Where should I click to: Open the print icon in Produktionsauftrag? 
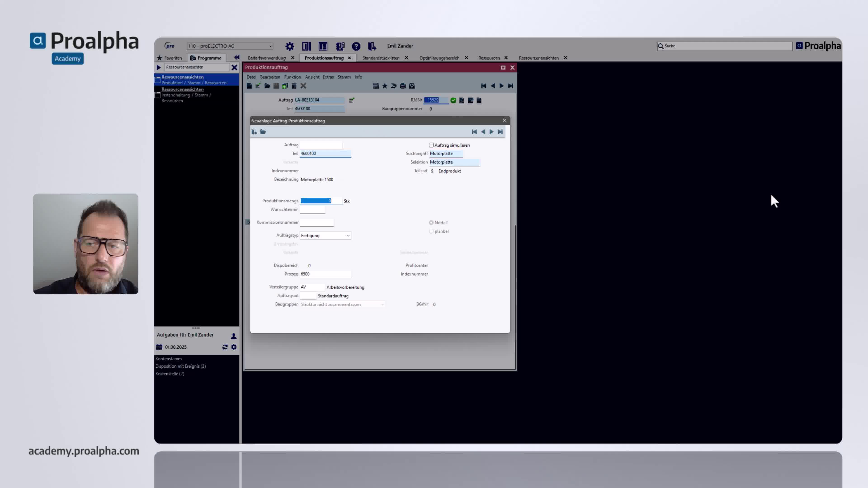pos(403,86)
